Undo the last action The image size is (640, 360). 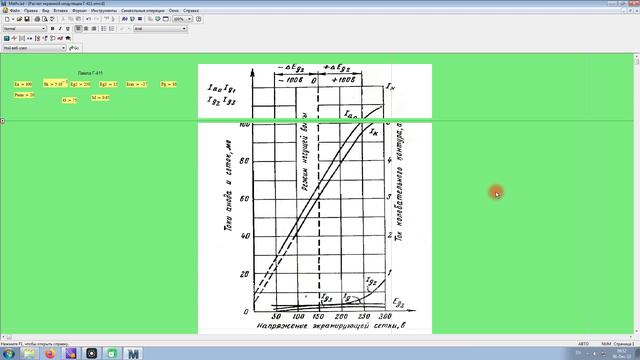coord(88,19)
